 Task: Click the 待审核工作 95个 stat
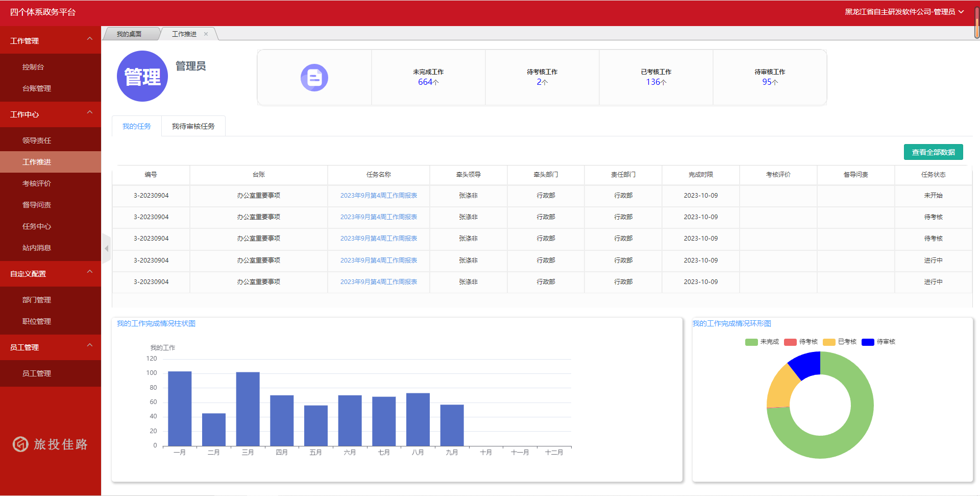(770, 77)
